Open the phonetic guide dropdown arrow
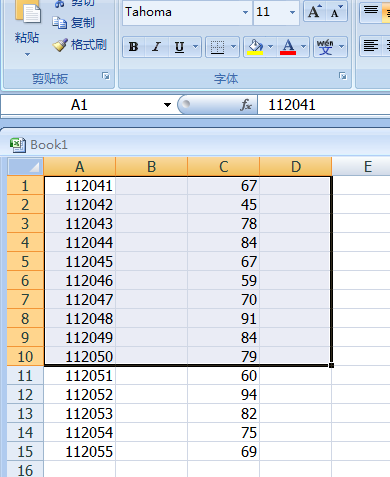This screenshot has height=477, width=390. (x=342, y=47)
